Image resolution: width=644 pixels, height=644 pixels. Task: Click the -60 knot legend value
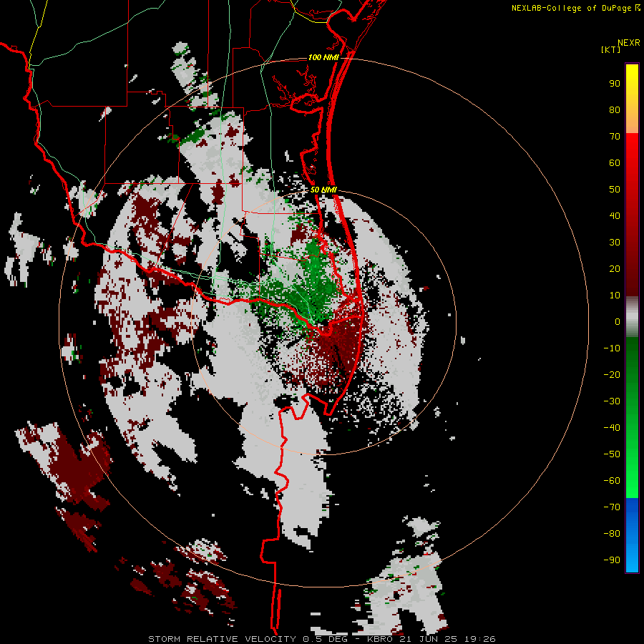[612, 481]
